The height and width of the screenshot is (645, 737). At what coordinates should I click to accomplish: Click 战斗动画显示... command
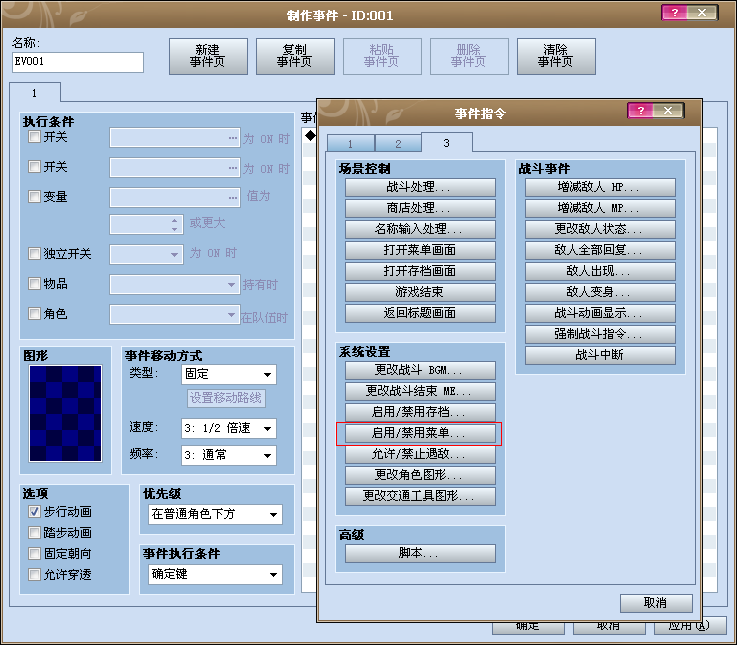600,313
